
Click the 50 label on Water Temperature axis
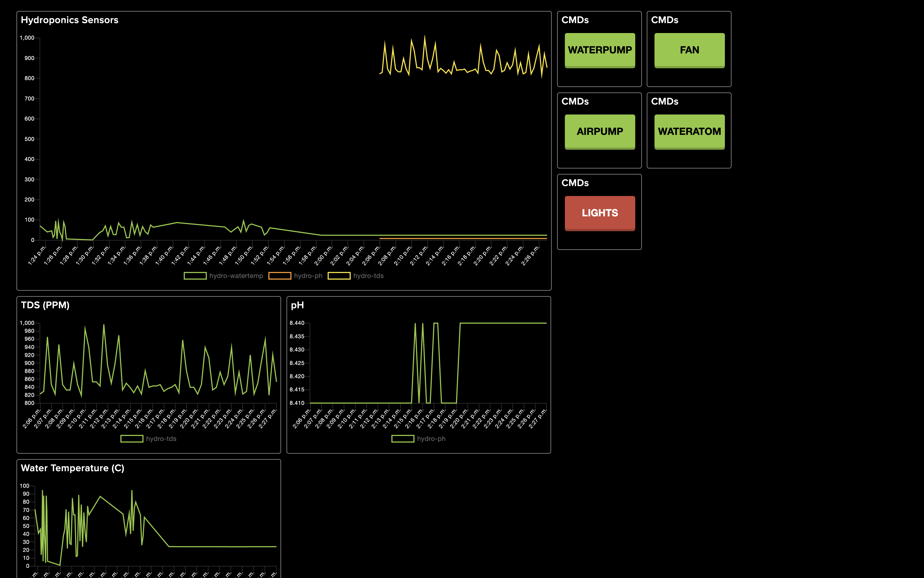(x=26, y=526)
